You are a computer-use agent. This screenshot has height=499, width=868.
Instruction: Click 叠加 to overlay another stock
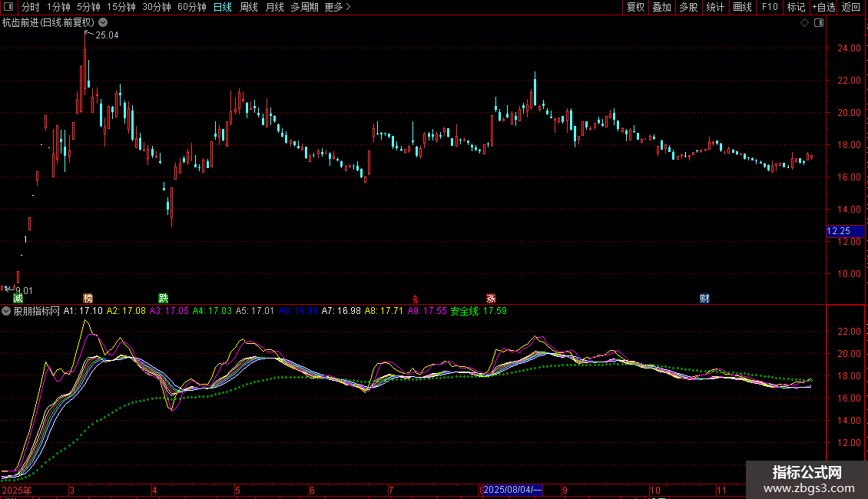(x=661, y=7)
